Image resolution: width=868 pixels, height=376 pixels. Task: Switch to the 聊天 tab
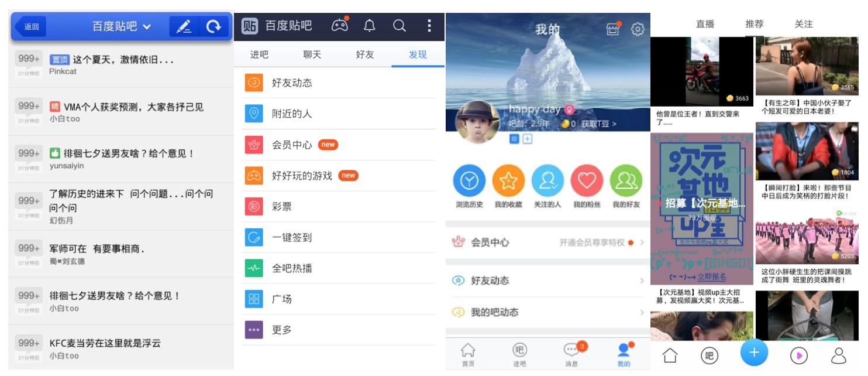point(312,54)
